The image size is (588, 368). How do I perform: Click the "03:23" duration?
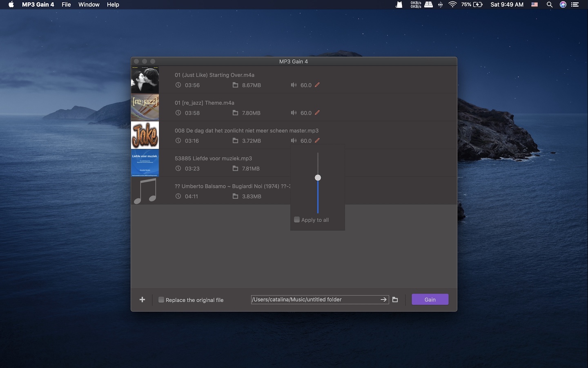click(x=192, y=168)
